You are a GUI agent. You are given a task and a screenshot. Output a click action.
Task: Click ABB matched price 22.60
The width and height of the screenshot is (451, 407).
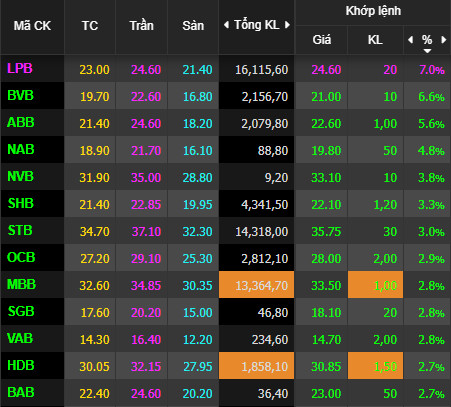tap(326, 124)
